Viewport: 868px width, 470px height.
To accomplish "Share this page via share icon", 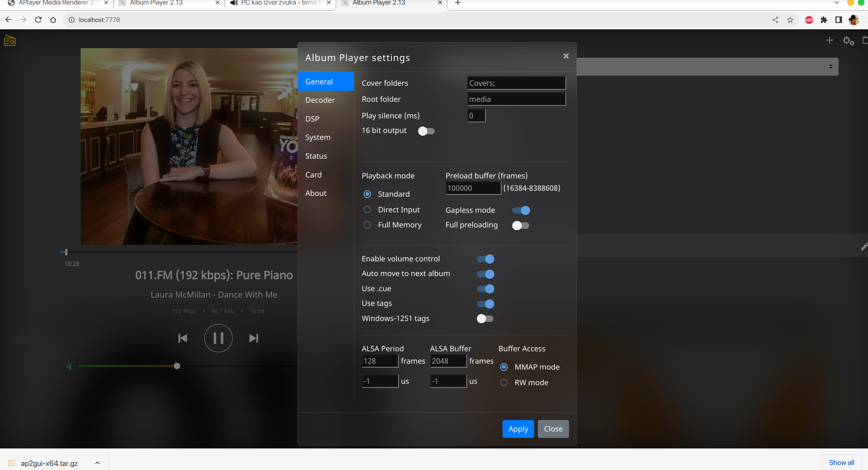I will (775, 20).
